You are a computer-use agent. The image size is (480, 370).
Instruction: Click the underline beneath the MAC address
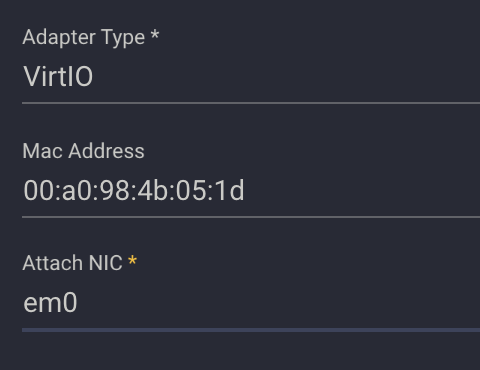[x=251, y=217]
